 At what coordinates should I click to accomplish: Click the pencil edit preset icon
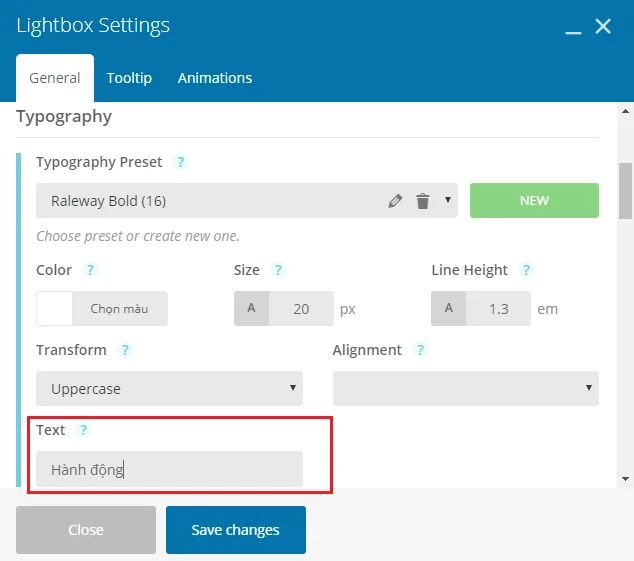point(395,201)
